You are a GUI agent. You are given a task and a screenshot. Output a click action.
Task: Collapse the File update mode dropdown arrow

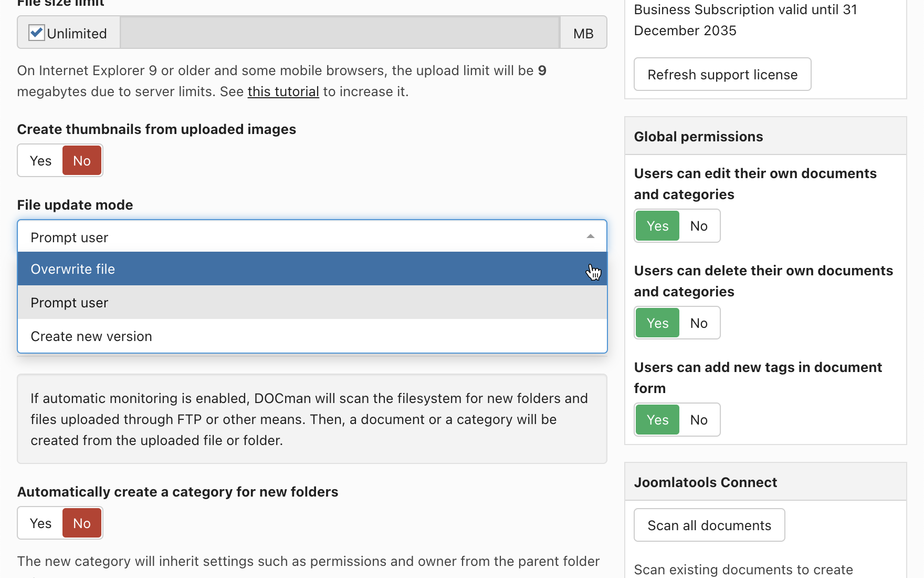590,236
